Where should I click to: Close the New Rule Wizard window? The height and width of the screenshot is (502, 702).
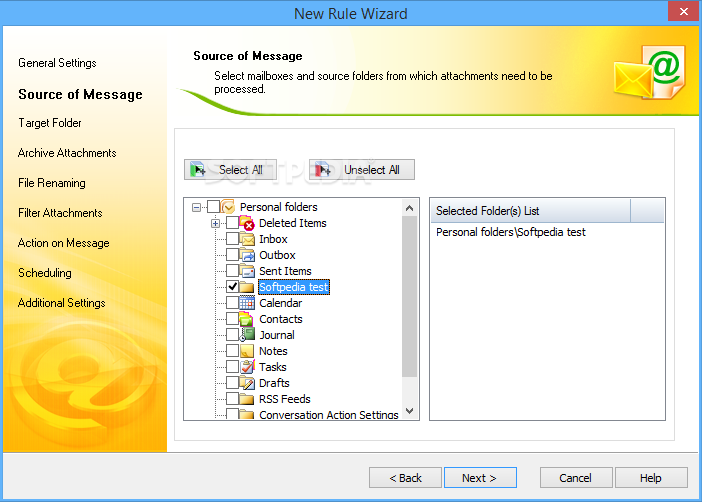tap(683, 12)
